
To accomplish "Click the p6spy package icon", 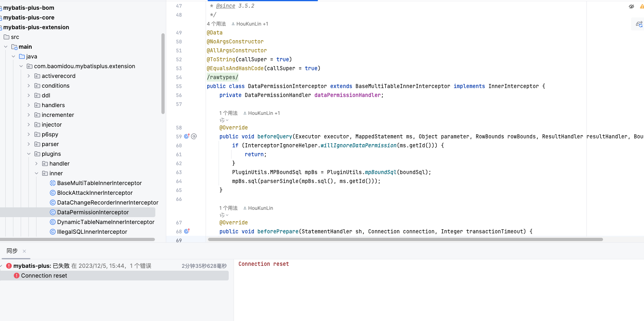I will tap(37, 134).
